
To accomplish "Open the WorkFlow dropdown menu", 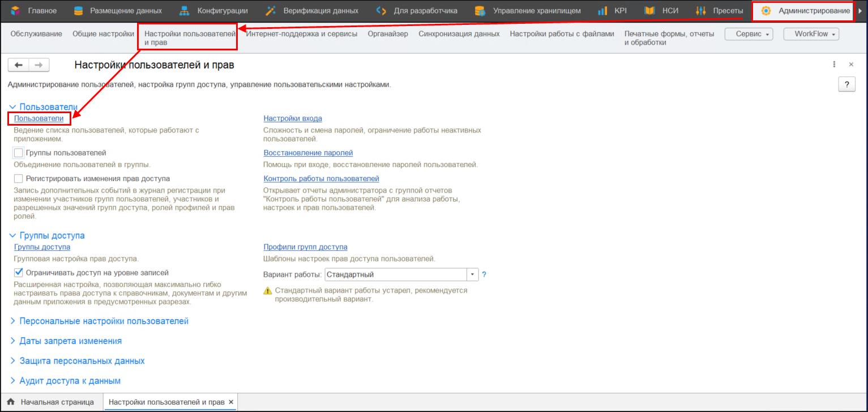I will pyautogui.click(x=811, y=35).
